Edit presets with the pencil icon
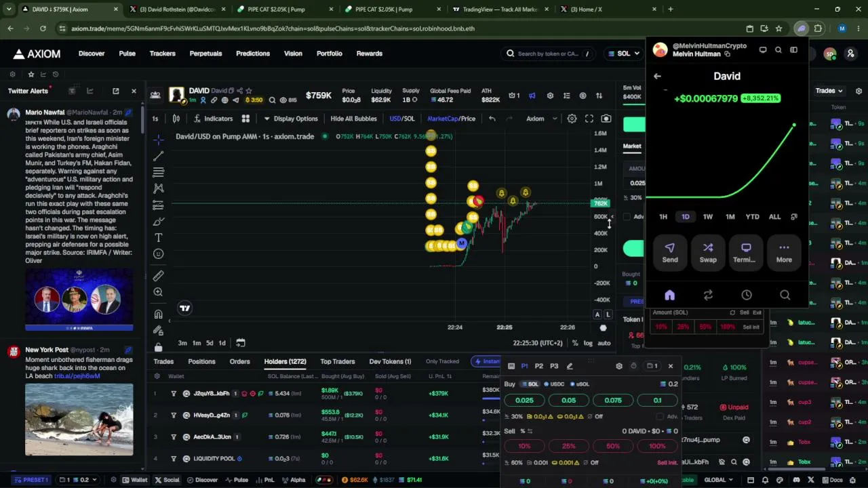This screenshot has height=488, width=868. pos(570,366)
